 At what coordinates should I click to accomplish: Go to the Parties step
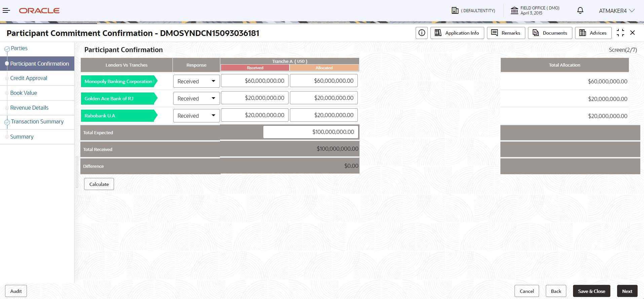point(19,48)
